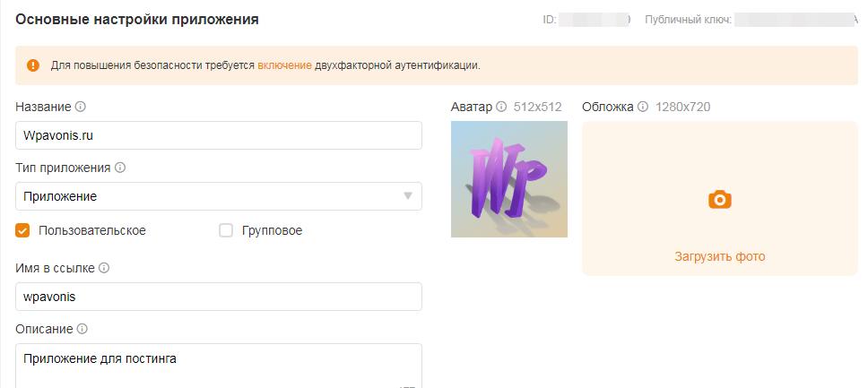The height and width of the screenshot is (388, 868).
Task: Click the blurred application ID value
Action: point(594,21)
